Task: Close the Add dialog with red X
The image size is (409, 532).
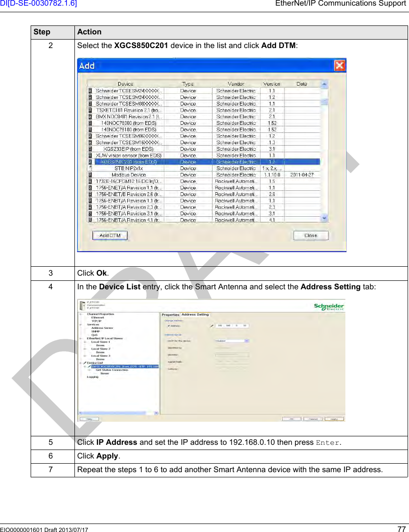Action: 339,65
